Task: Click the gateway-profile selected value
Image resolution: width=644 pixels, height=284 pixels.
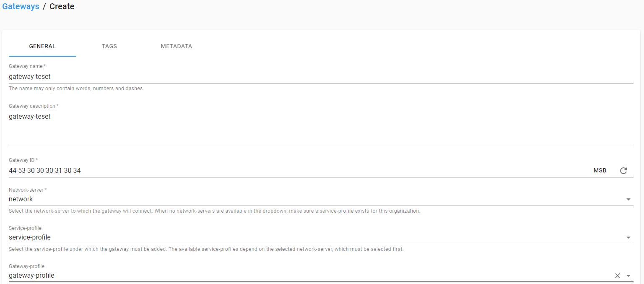Action: (x=31, y=276)
